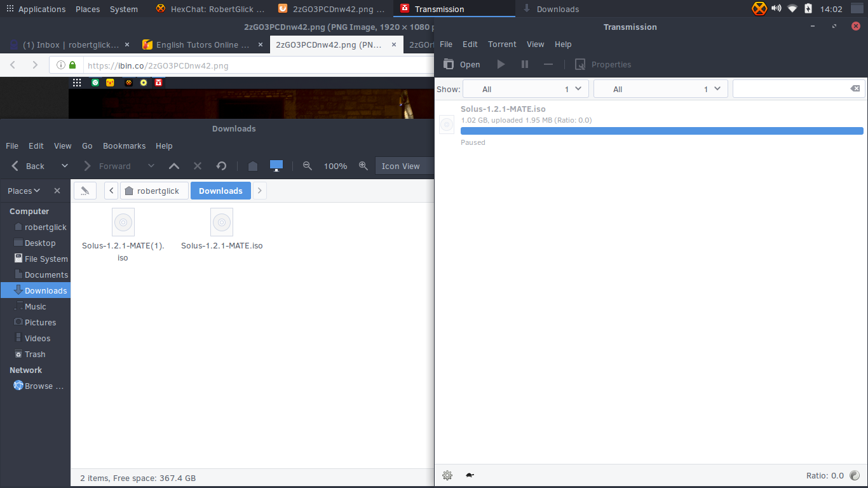Image resolution: width=868 pixels, height=488 pixels.
Task: Open torrent Properties in Transmission toolbar
Action: (603, 64)
